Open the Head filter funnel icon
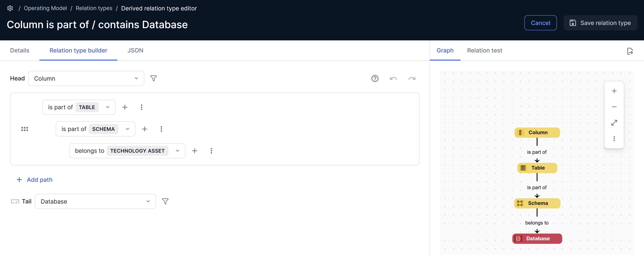Viewport: 644px width, 255px height. pos(154,78)
